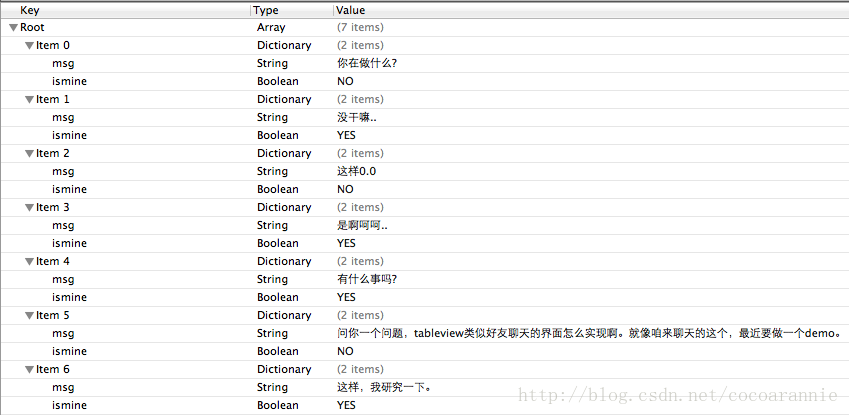Image resolution: width=849 pixels, height=415 pixels.
Task: Click the msg key under Item 6
Action: point(63,387)
